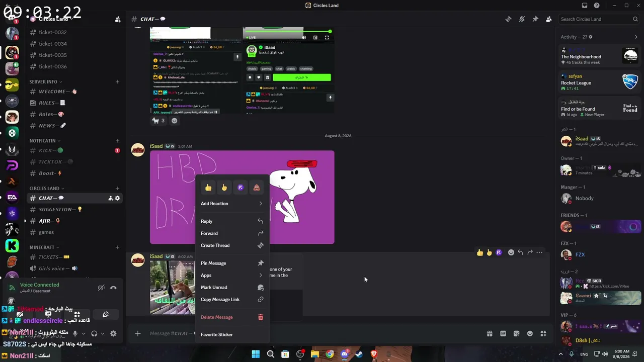Collapse the SERVER INFO category
The image size is (644, 362).
46,81
